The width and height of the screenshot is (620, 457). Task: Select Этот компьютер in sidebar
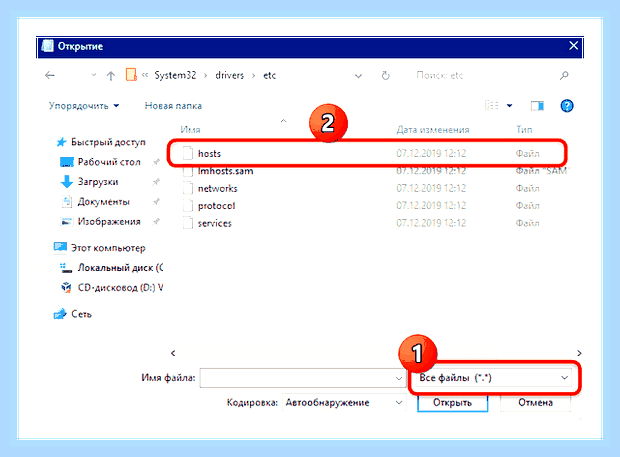99,248
